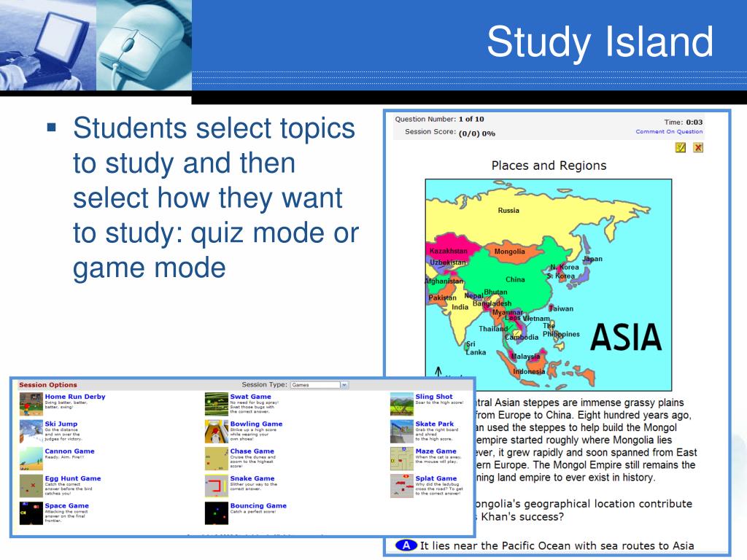The width and height of the screenshot is (747, 560).
Task: Click the computer mouse photo in header
Action: click(x=144, y=45)
